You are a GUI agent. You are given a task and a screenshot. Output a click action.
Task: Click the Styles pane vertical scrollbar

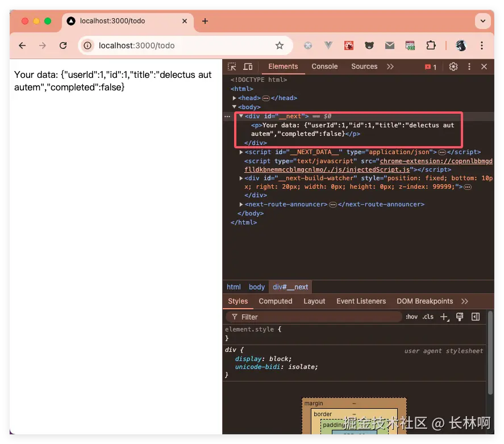pyautogui.click(x=490, y=352)
